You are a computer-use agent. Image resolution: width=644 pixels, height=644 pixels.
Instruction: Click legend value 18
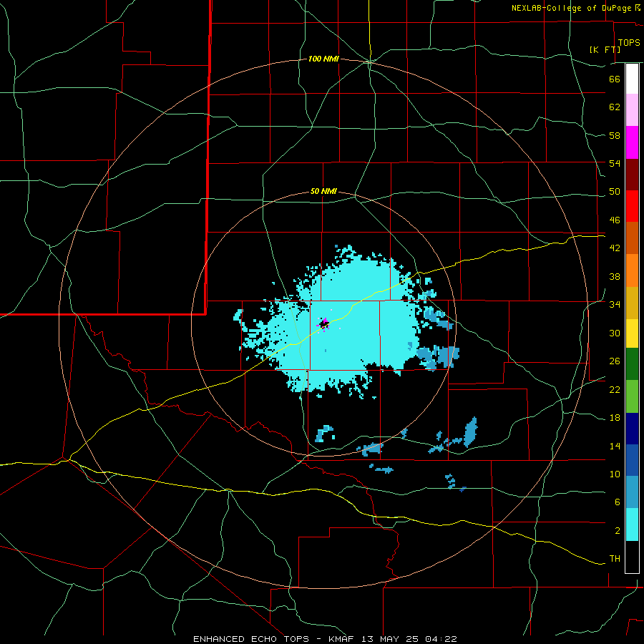[615, 418]
